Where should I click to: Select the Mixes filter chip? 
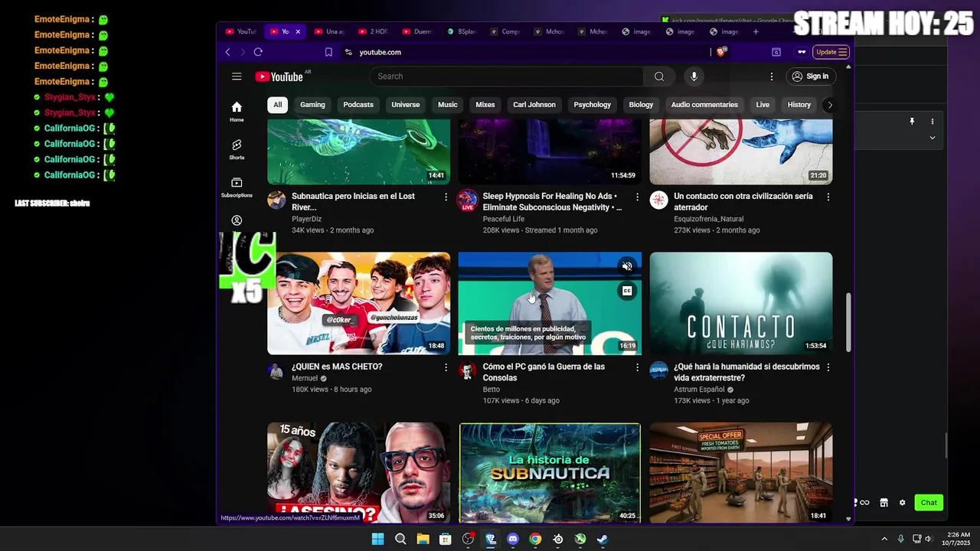coord(485,105)
